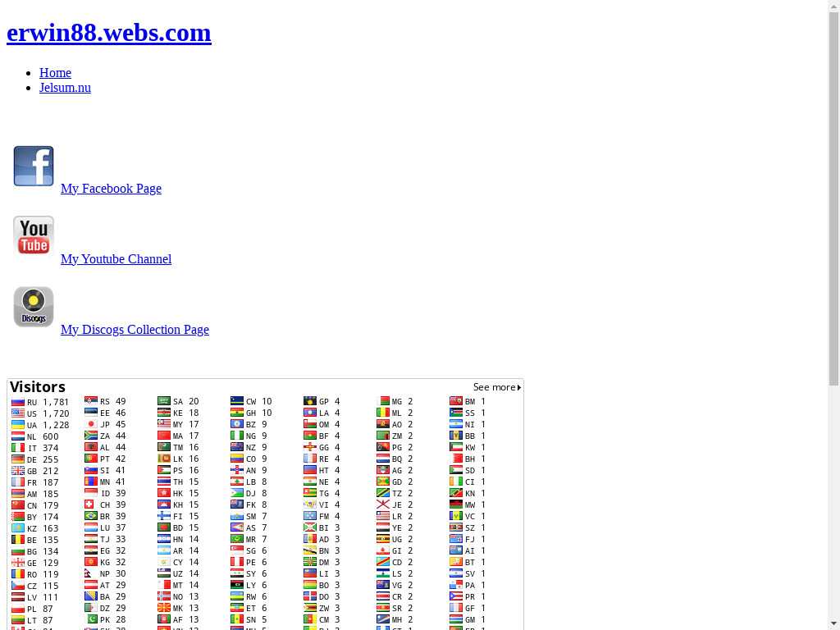Click the 'MG' country code label
The image size is (840, 630).
coord(396,402)
